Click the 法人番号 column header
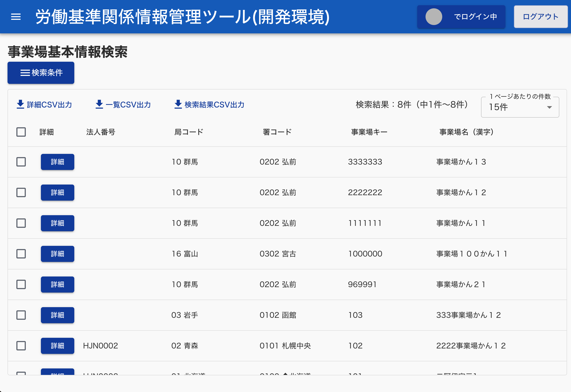Screen dimensions: 571x392 click(101, 132)
